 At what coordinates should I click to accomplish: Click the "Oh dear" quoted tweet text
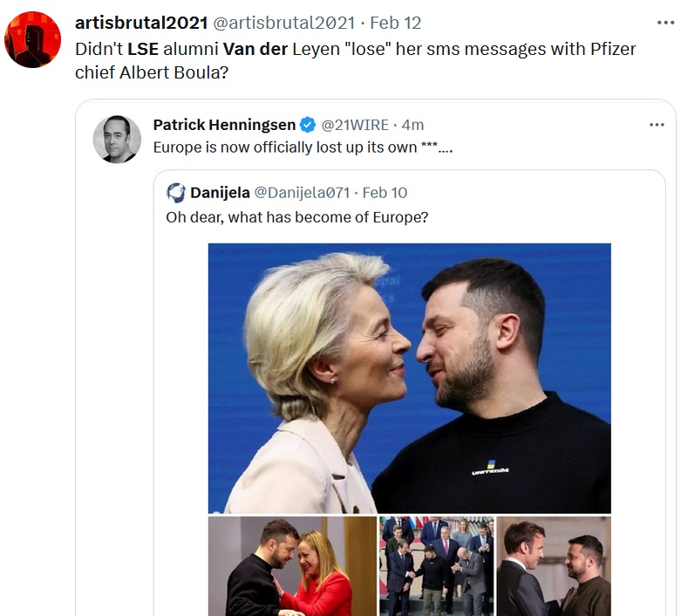coord(296,216)
